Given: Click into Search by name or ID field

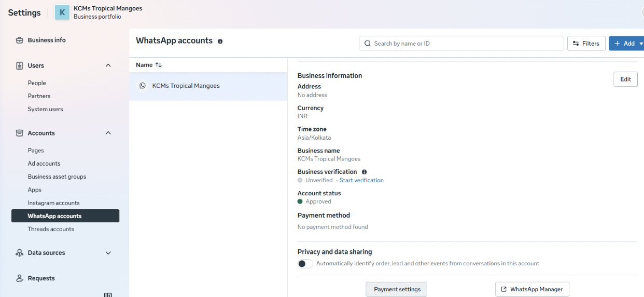Looking at the screenshot, I should click(461, 44).
